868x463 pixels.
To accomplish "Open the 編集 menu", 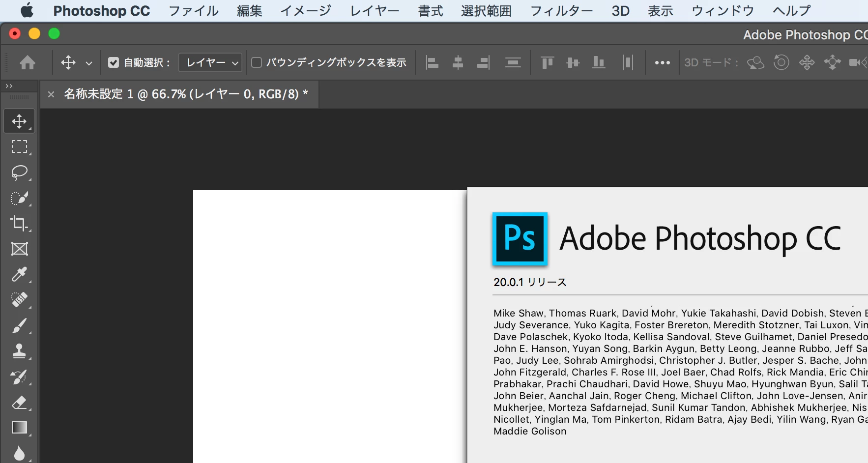I will click(249, 11).
